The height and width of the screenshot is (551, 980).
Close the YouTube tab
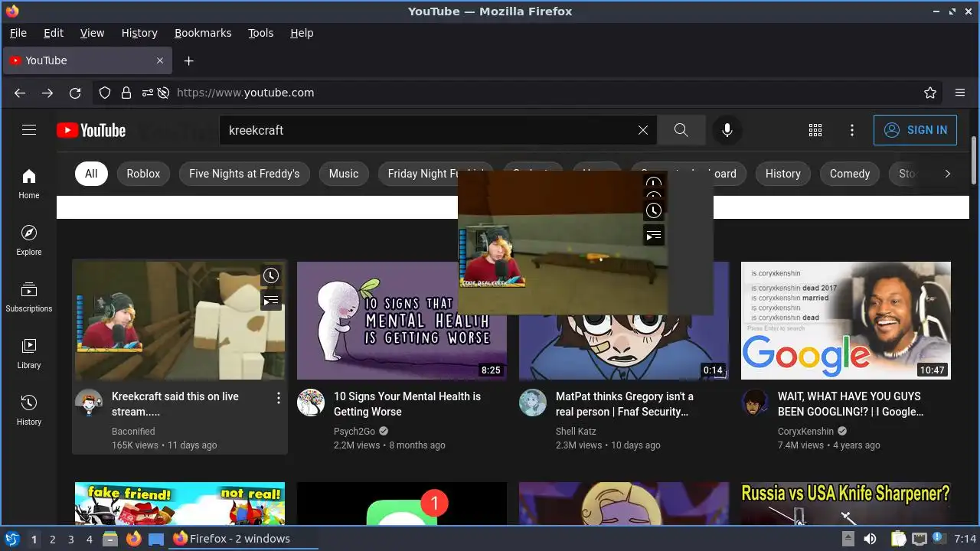(x=160, y=60)
